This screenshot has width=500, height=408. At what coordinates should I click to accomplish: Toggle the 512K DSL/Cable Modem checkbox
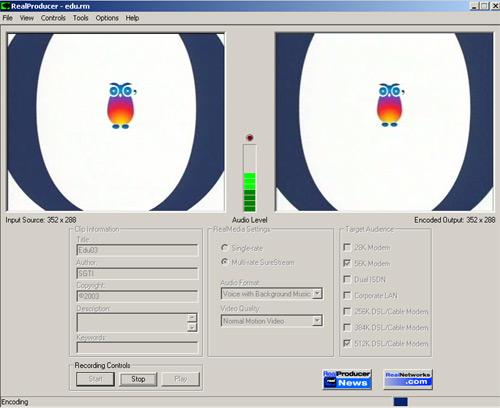[x=347, y=343]
